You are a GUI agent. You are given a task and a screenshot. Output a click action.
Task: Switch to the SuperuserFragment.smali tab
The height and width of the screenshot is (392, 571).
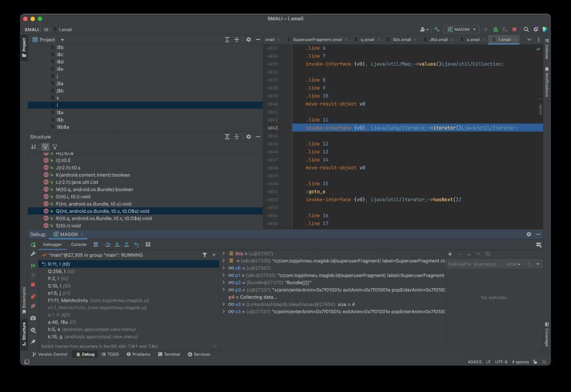[x=317, y=40]
